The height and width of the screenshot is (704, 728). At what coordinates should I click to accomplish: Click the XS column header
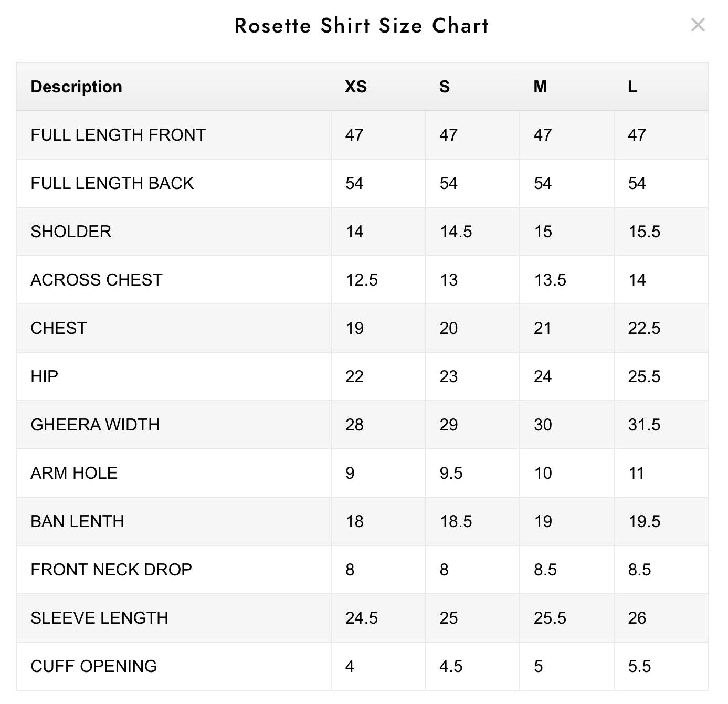pos(356,87)
